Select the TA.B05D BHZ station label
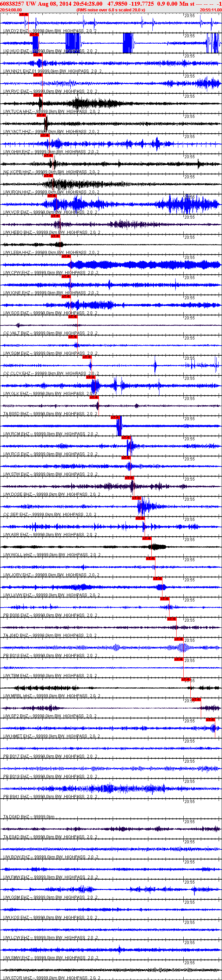 (x=50, y=414)
